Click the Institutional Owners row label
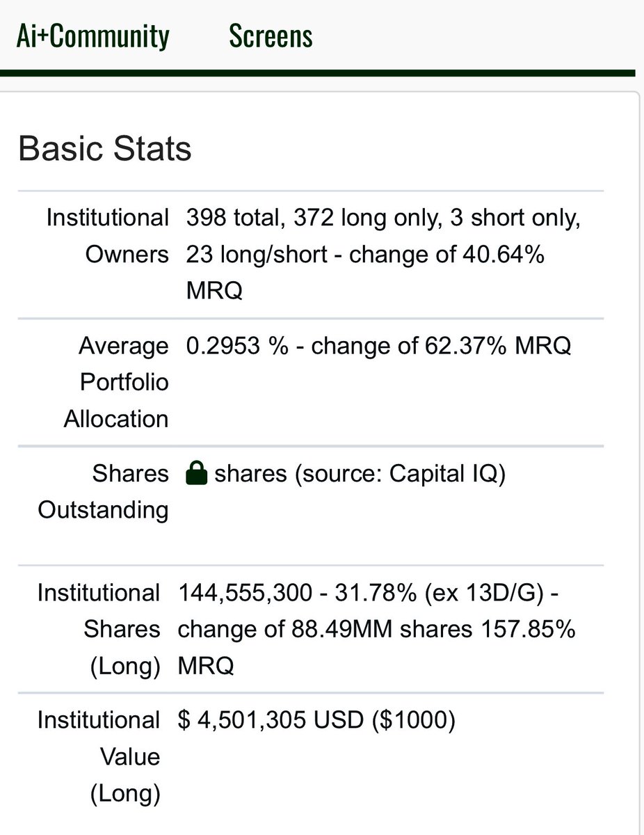This screenshot has width=644, height=835. pyautogui.click(x=108, y=236)
